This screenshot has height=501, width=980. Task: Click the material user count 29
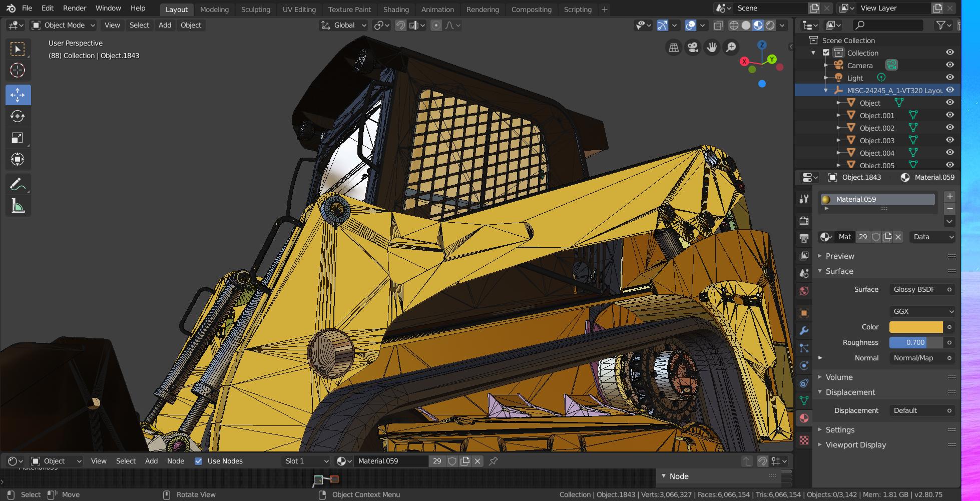click(862, 237)
